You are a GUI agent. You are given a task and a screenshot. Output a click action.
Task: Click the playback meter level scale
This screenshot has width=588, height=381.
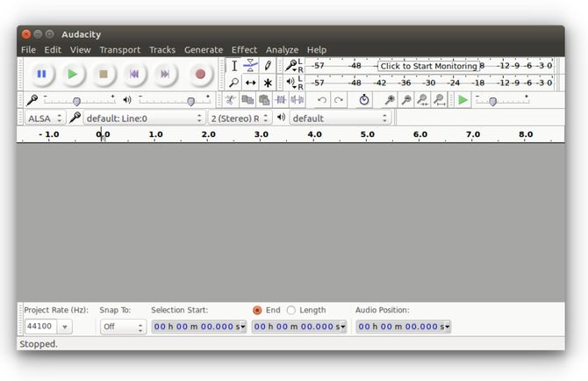click(431, 83)
